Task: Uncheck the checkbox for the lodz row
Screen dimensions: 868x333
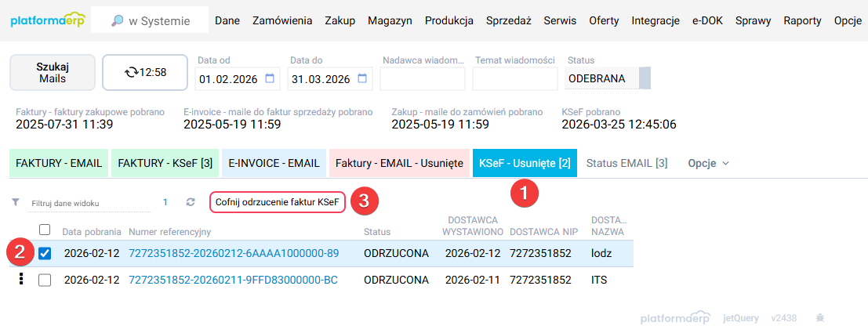Action: tap(45, 253)
